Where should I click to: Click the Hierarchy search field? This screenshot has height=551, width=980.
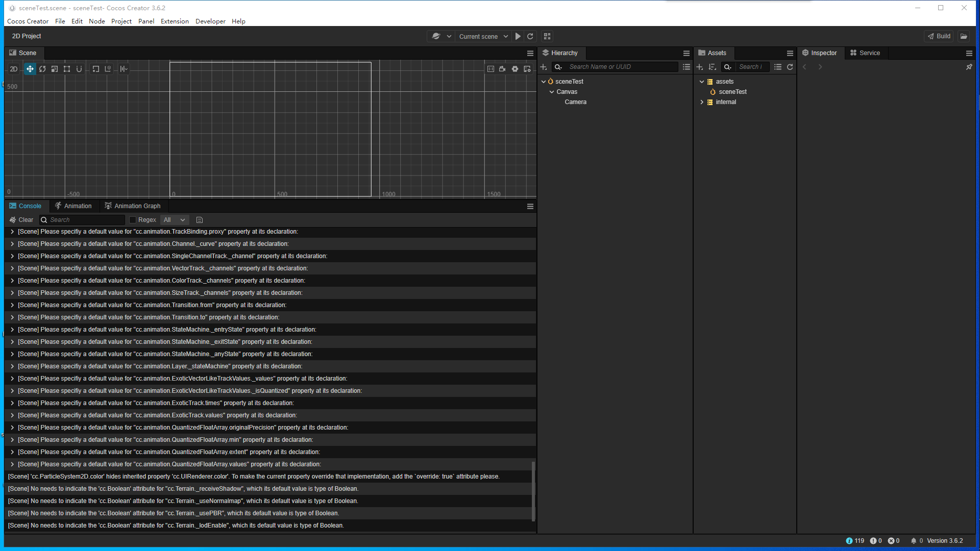[620, 67]
